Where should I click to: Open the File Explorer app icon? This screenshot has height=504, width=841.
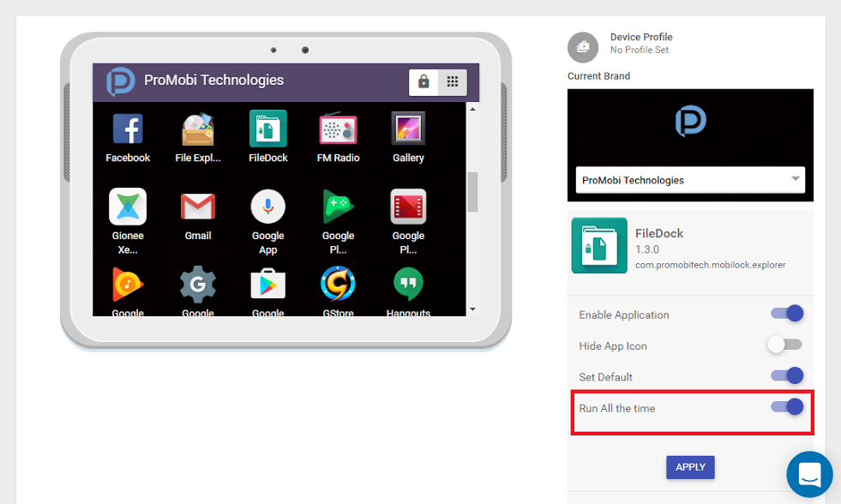(198, 129)
